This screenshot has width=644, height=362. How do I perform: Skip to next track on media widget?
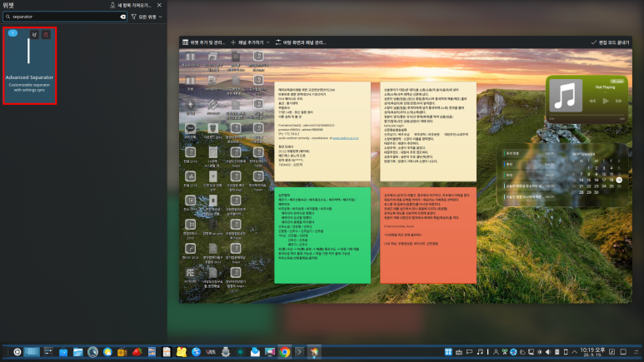point(618,101)
